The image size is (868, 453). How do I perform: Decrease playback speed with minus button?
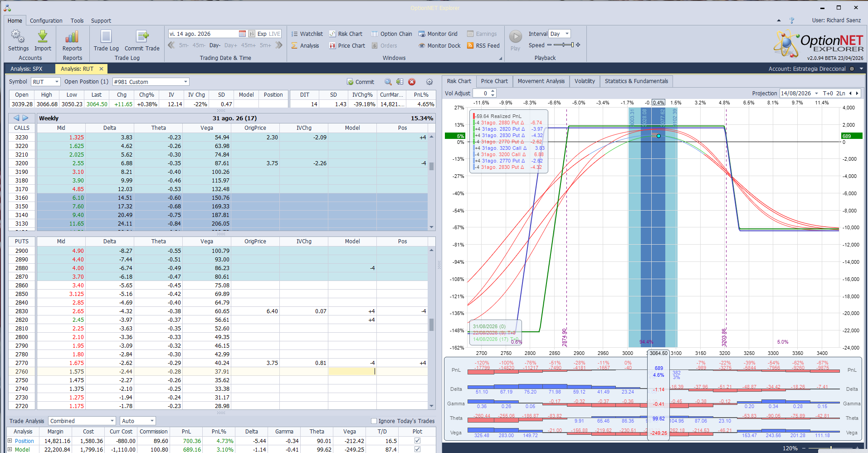click(x=549, y=45)
